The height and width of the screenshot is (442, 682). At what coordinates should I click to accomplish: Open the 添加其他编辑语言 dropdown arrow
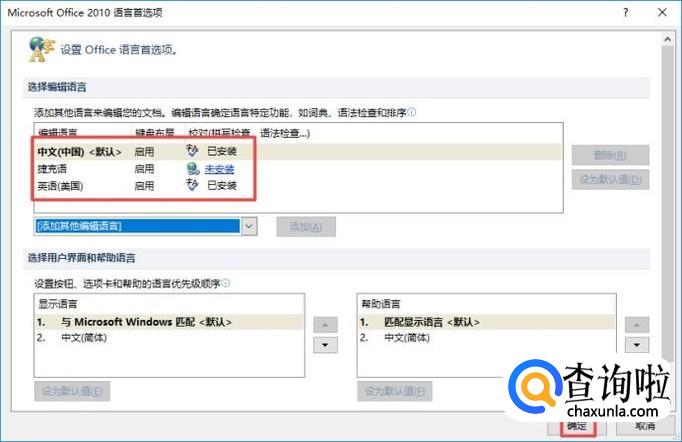[249, 226]
